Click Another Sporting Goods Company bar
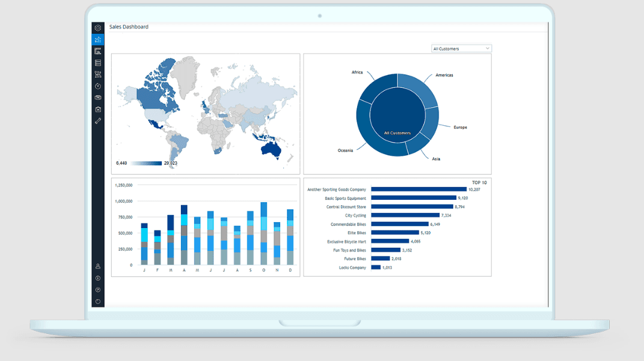The image size is (644, 361). 419,190
